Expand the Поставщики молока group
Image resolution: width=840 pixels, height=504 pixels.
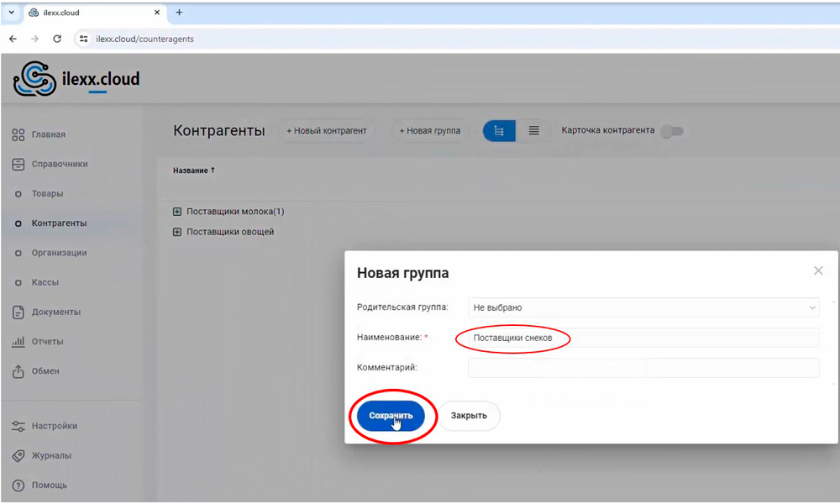177,212
